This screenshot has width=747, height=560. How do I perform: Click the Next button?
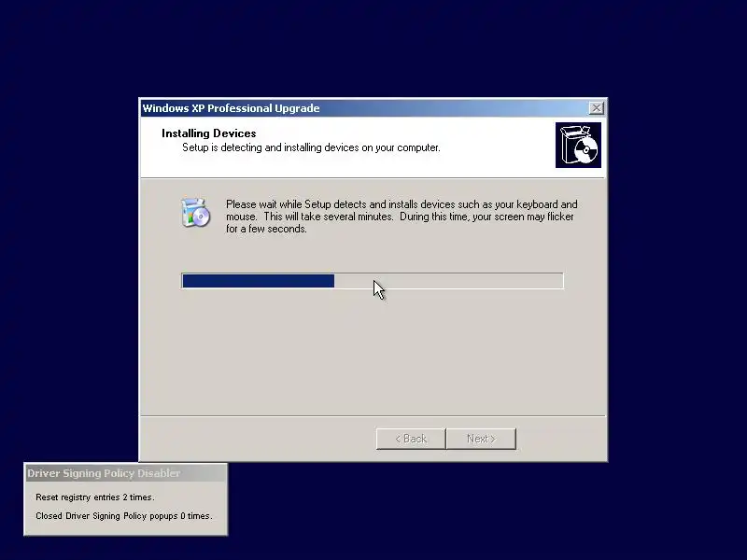(481, 439)
